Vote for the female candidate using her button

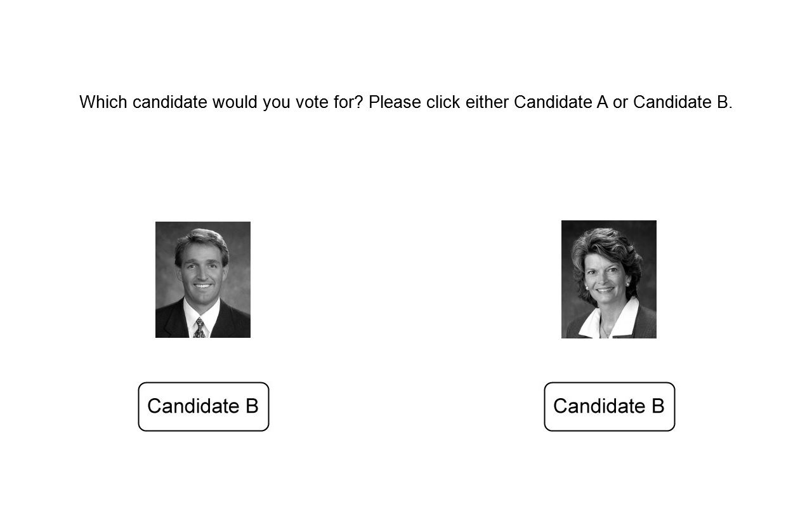(x=610, y=406)
